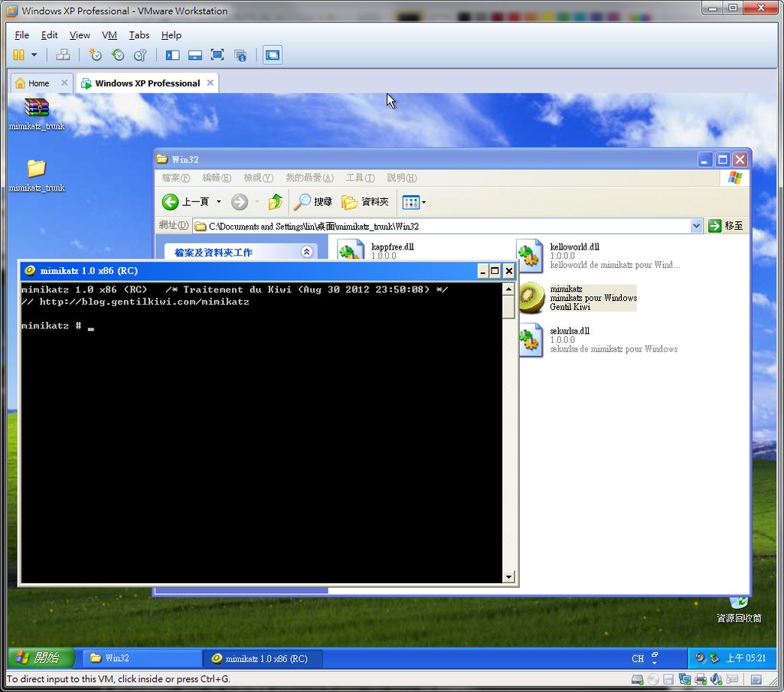The image size is (784, 692).
Task: Toggle the library sidebar view icon
Action: pos(172,55)
